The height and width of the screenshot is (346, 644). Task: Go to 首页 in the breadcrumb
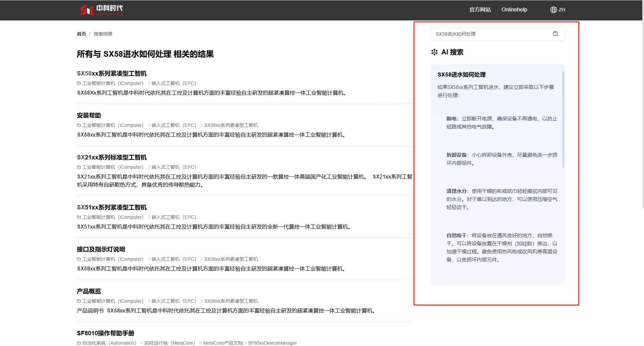pyautogui.click(x=81, y=34)
